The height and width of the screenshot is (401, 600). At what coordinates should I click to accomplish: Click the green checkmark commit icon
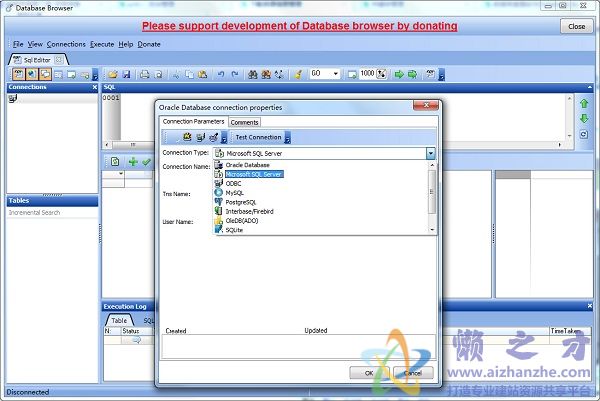point(146,162)
